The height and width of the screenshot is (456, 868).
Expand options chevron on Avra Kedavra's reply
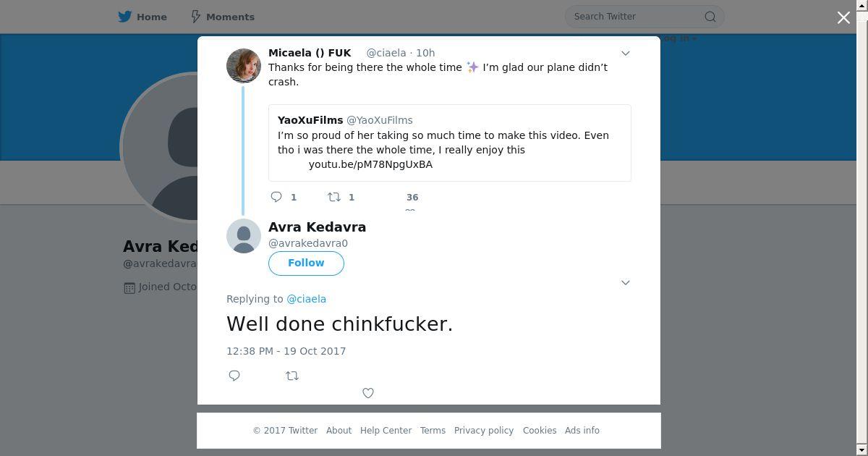[x=626, y=282]
